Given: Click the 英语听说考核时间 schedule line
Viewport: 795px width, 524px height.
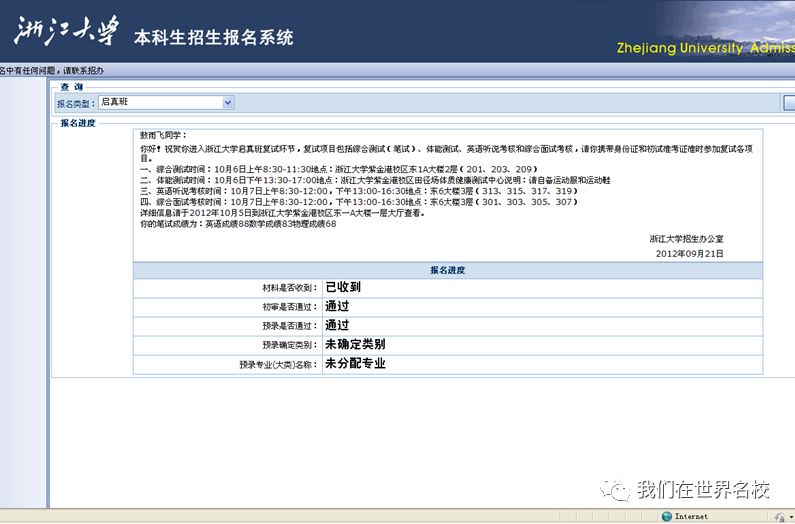Looking at the screenshot, I should pyautogui.click(x=359, y=191).
